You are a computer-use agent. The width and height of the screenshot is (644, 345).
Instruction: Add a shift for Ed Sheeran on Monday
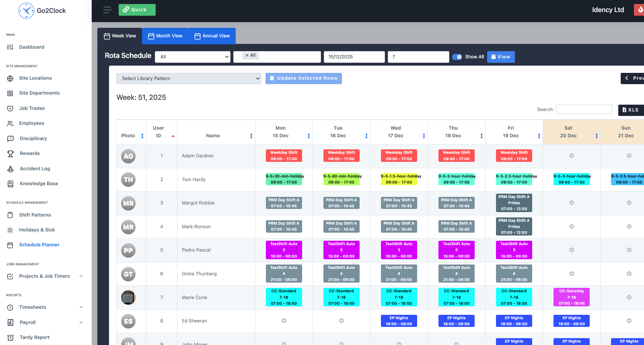[x=284, y=321]
